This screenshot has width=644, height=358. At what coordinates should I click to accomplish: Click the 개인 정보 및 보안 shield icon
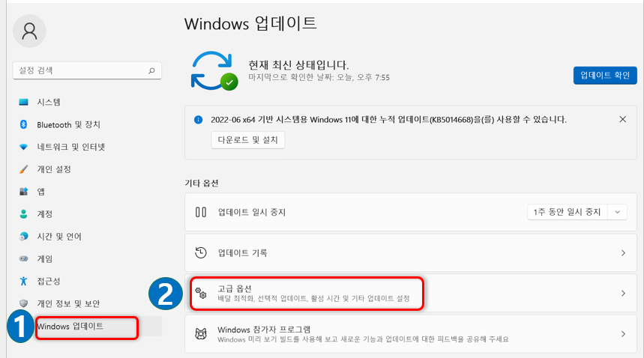[23, 303]
